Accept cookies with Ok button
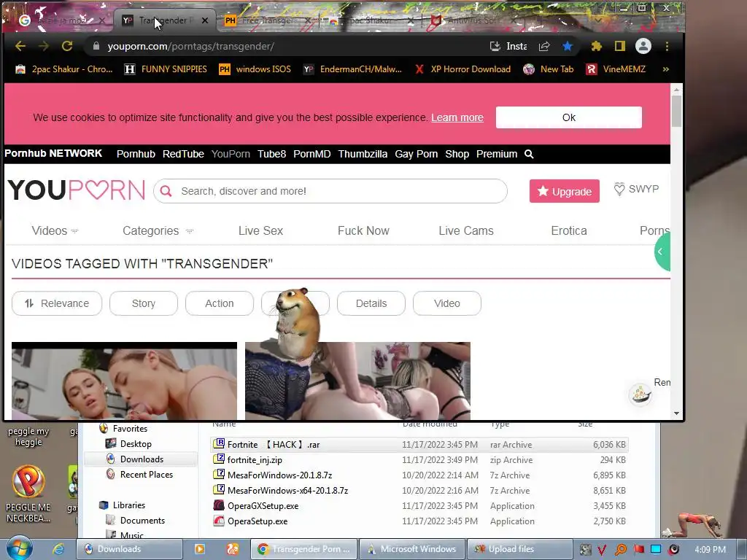 pos(569,117)
